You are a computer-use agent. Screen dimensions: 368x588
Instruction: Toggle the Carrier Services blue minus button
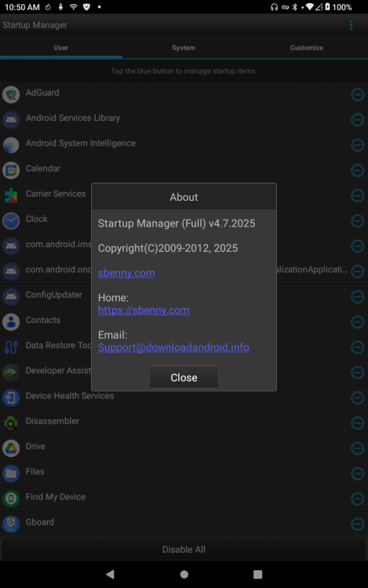(358, 195)
